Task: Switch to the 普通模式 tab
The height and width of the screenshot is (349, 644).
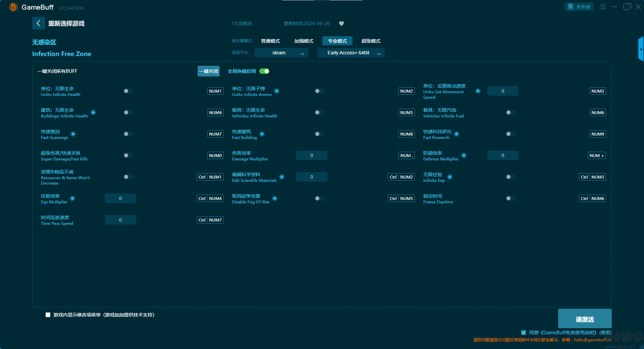Action: (270, 41)
